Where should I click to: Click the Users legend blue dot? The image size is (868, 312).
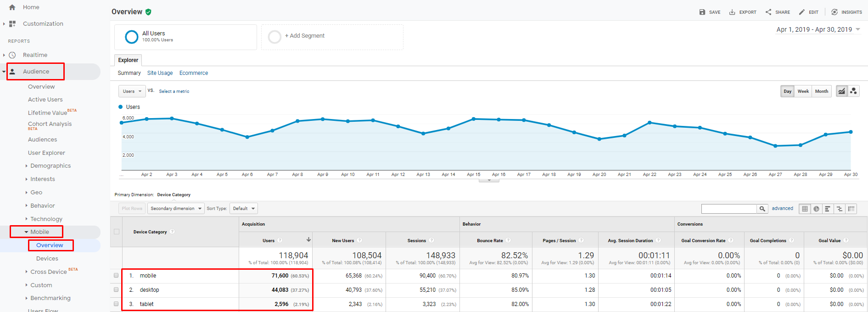pos(121,107)
